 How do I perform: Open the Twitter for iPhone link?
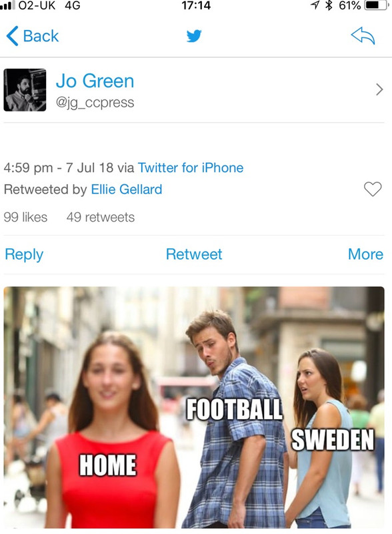(191, 168)
